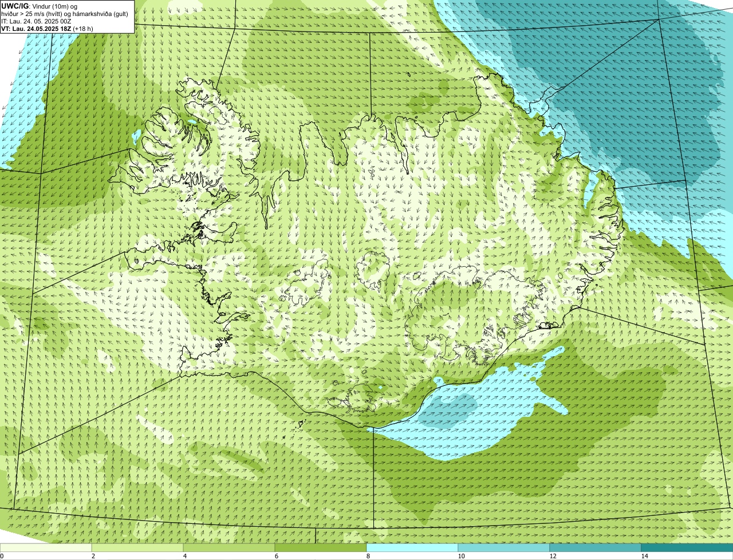Click the 12–14 m/s teal colorbar segment
733x560 pixels.
[596, 547]
